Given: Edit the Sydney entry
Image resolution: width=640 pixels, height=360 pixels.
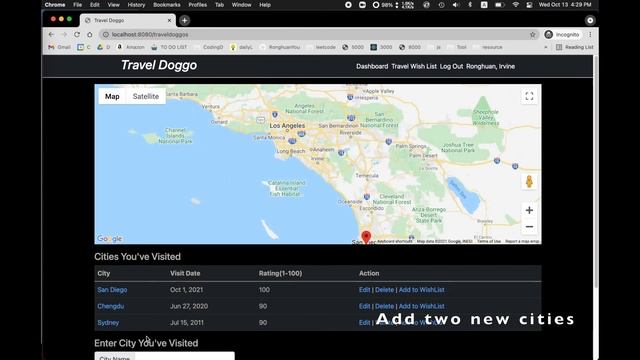Looking at the screenshot, I should pos(364,322).
